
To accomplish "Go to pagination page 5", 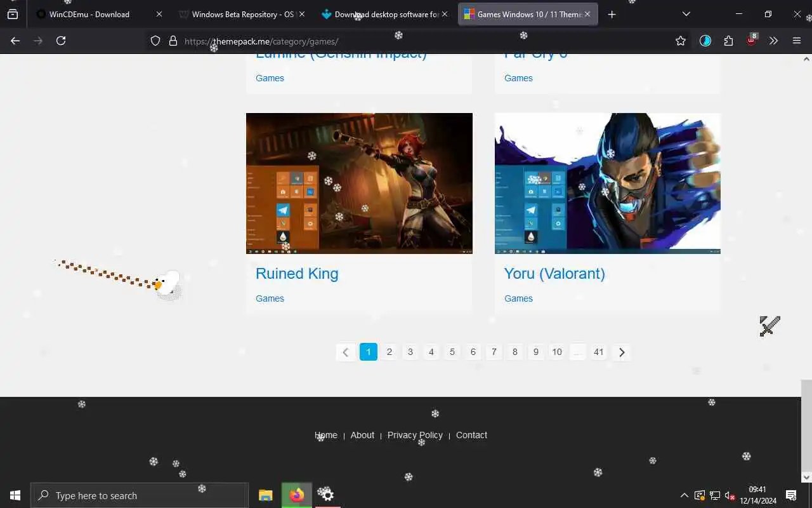I will tap(452, 352).
